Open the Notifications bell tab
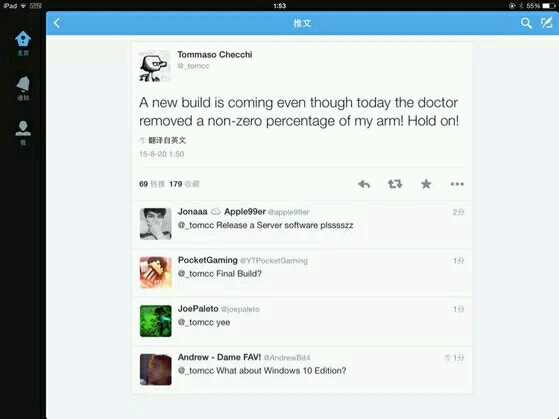Image resolution: width=559 pixels, height=419 pixels. point(23,88)
